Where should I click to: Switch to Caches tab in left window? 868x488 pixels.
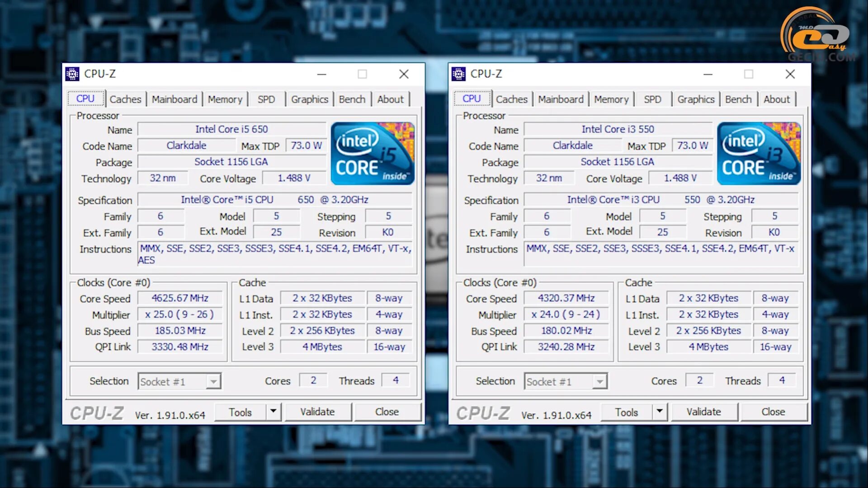125,99
